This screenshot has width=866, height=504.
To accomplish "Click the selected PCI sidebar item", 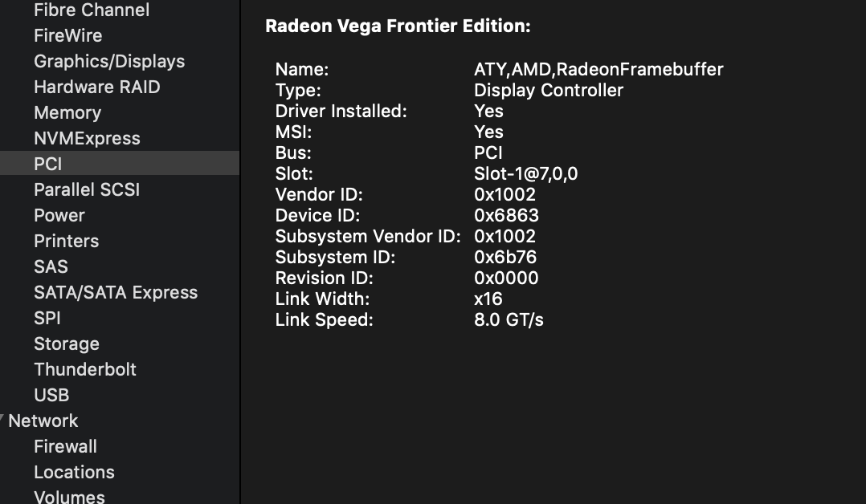I will coord(47,164).
